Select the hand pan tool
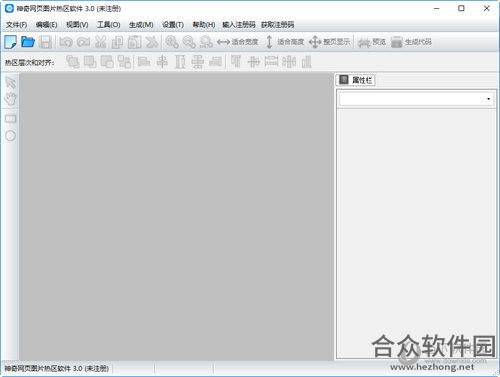This screenshot has width=500, height=377. coord(10,99)
